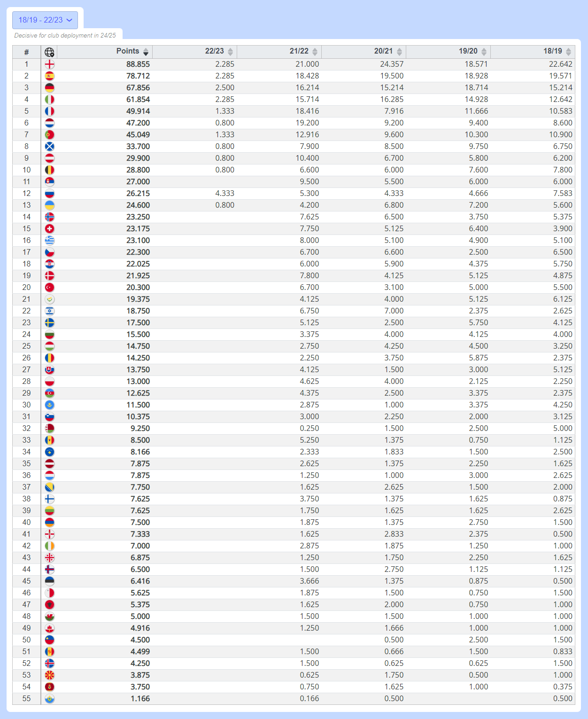Sort table by the Points column
Viewport: 588px width, 719px height.
tap(104, 51)
